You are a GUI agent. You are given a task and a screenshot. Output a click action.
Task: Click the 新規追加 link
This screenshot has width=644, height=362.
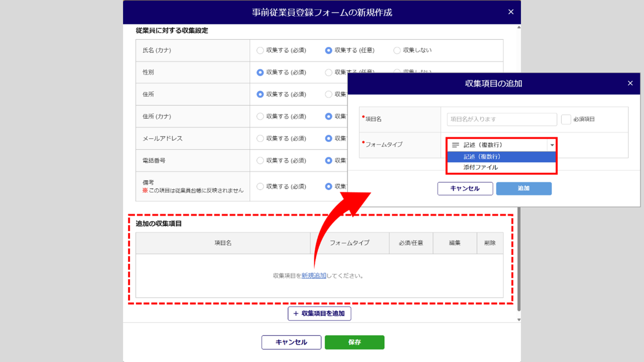313,276
